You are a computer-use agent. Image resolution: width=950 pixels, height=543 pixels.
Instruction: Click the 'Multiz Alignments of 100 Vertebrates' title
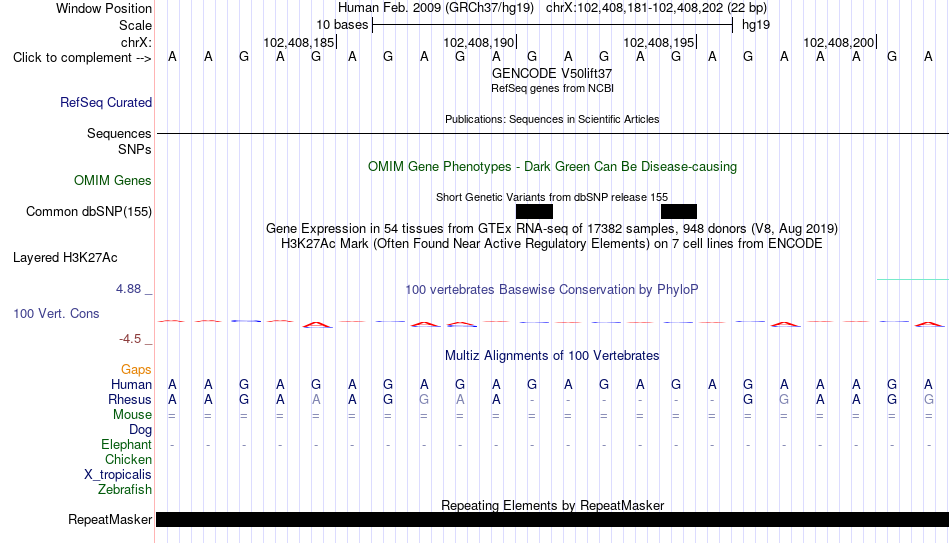click(x=552, y=356)
